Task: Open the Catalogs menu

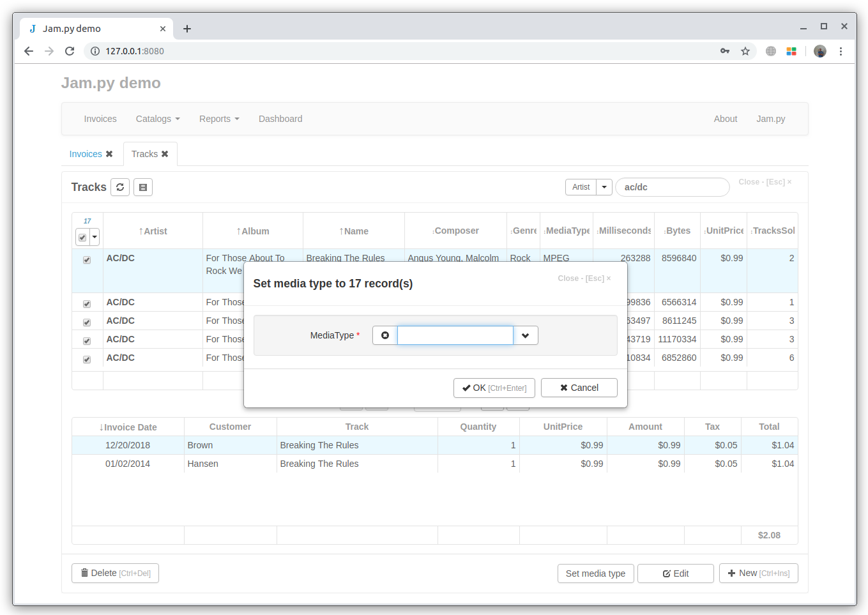Action: [x=158, y=119]
